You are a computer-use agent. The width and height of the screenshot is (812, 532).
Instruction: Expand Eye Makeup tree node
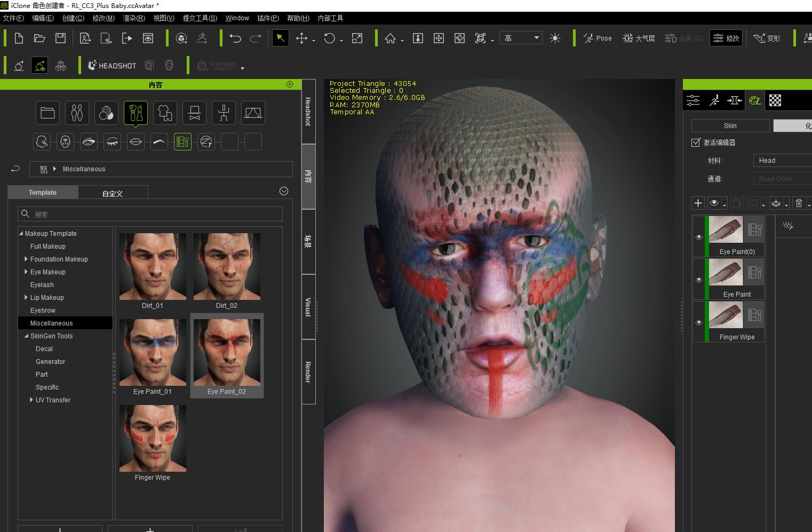[26, 272]
